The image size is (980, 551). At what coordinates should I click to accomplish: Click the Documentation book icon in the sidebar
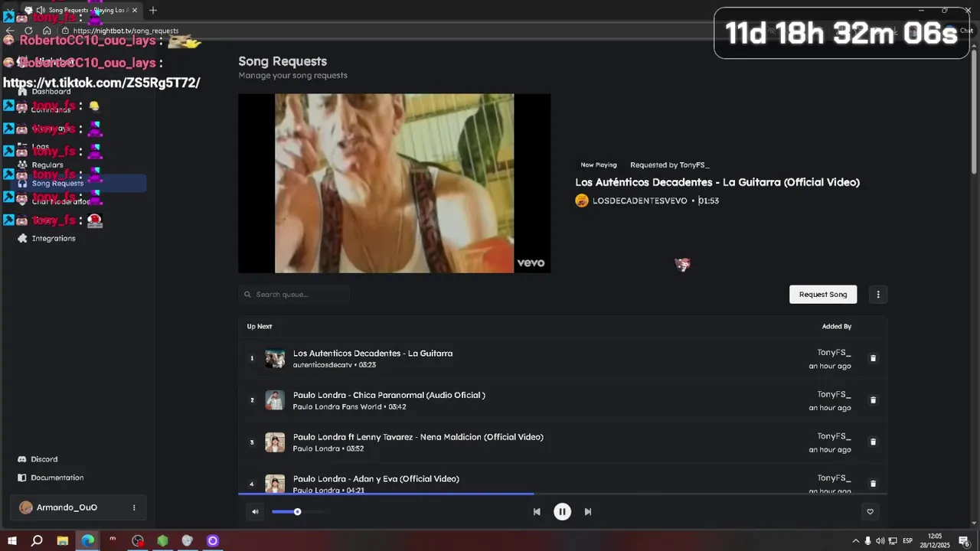[22, 478]
